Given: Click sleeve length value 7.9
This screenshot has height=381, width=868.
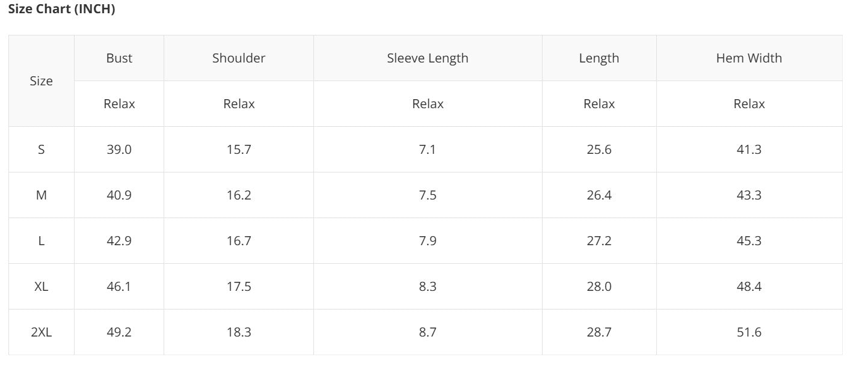Looking at the screenshot, I should click(x=428, y=241).
